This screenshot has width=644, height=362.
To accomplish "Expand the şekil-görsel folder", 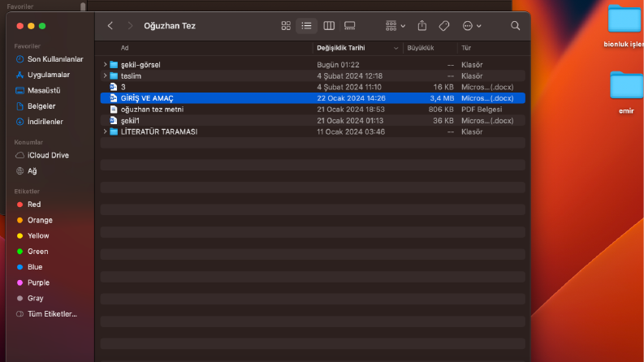I will pos(105,64).
